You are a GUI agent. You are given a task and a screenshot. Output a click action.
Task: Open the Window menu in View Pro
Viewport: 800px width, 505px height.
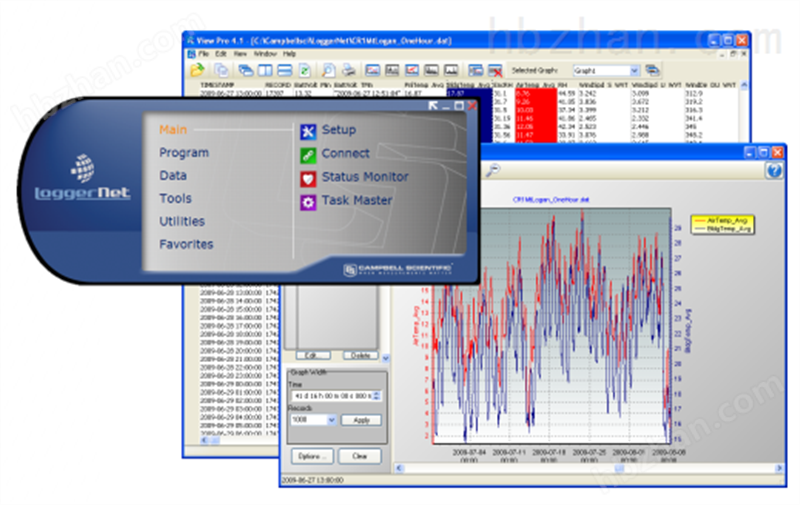(265, 53)
